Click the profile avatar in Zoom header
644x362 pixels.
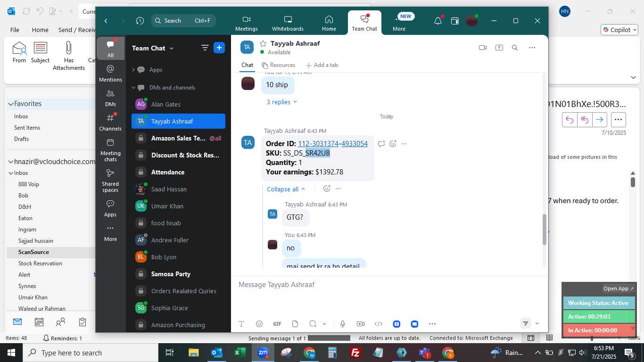(472, 21)
